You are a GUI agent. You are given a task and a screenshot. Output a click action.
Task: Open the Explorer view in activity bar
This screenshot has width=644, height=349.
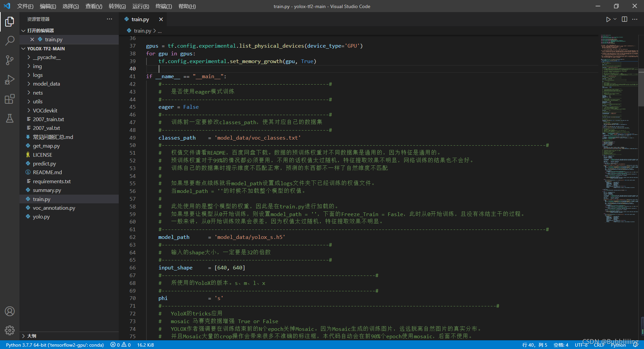click(10, 22)
